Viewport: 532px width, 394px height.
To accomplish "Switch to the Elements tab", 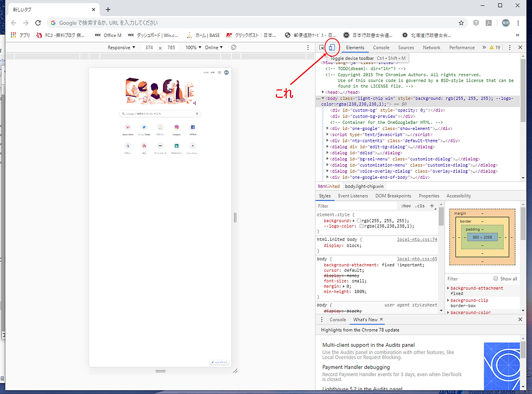I will [355, 48].
